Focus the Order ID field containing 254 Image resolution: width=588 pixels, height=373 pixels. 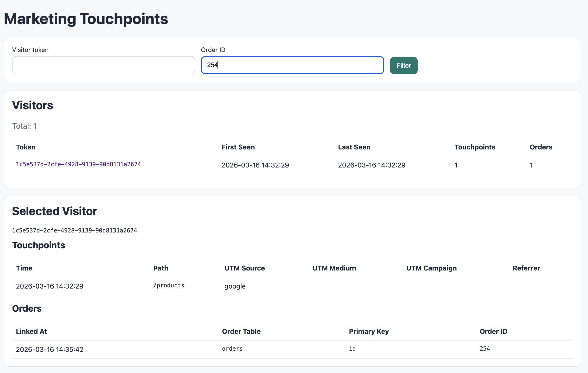(x=292, y=65)
